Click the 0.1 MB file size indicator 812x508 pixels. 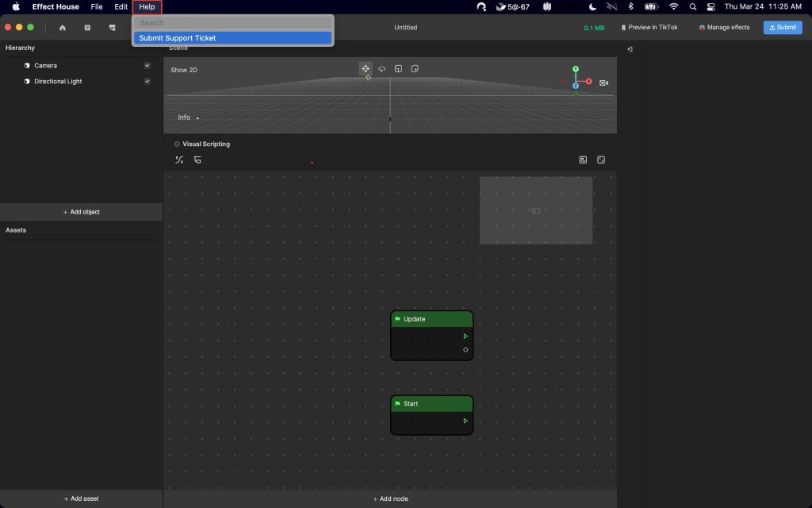coord(594,28)
